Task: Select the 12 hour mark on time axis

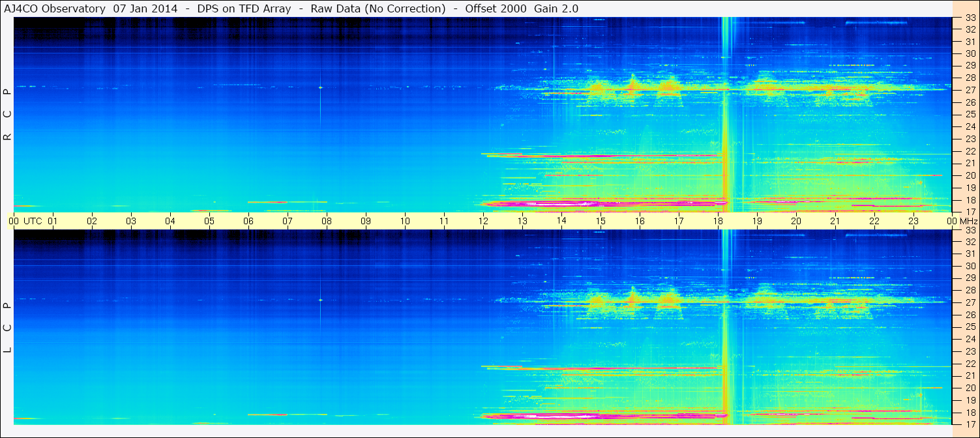Action: coord(483,221)
